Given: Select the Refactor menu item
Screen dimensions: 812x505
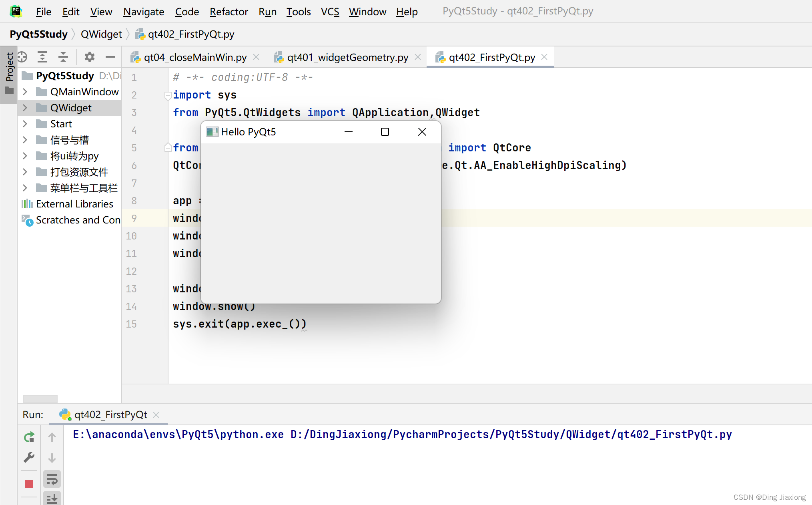Looking at the screenshot, I should [x=230, y=10].
